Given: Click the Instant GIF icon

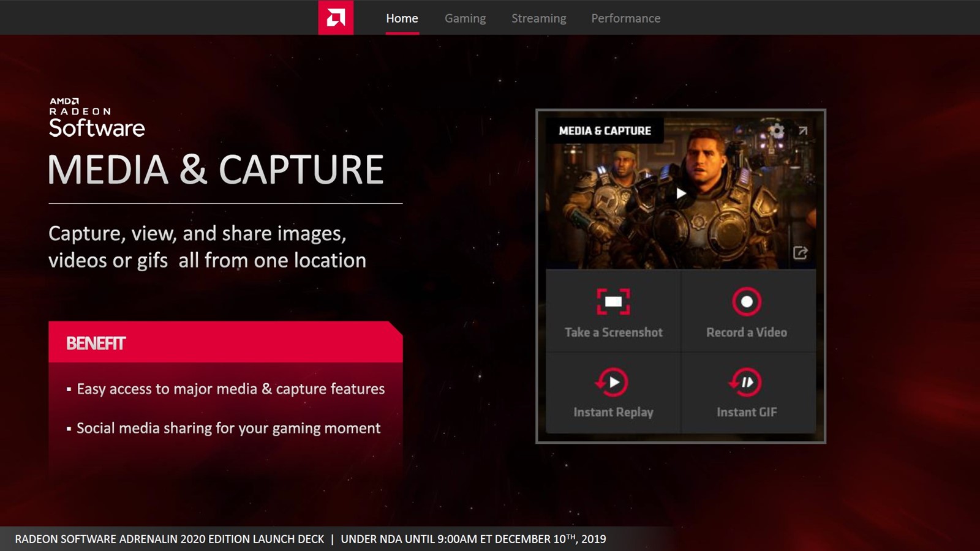Looking at the screenshot, I should click(745, 382).
